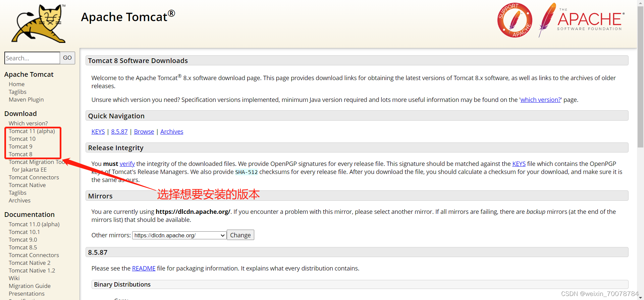Screen dimensions: 644x300
Task: Open the Migration Guide sidebar link
Action: [x=30, y=286]
